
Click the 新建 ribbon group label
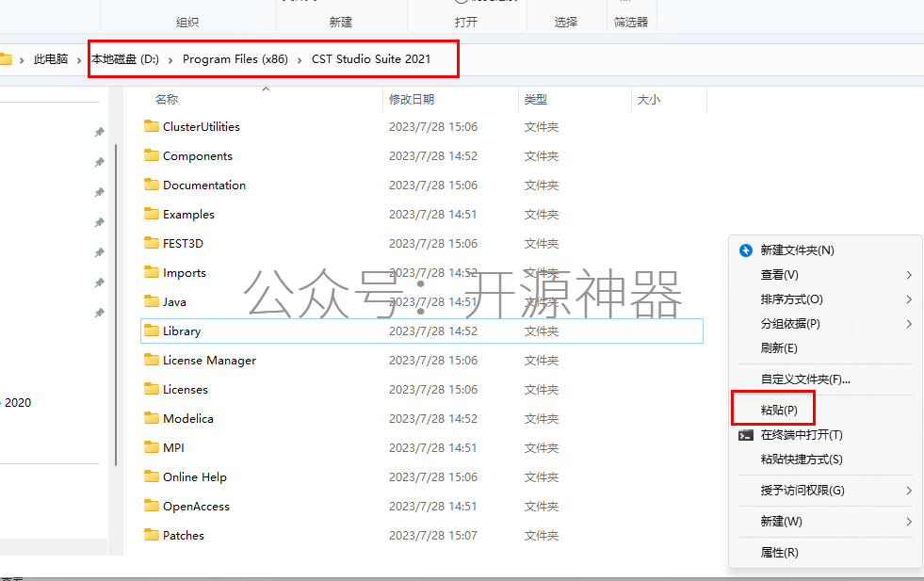tap(341, 23)
